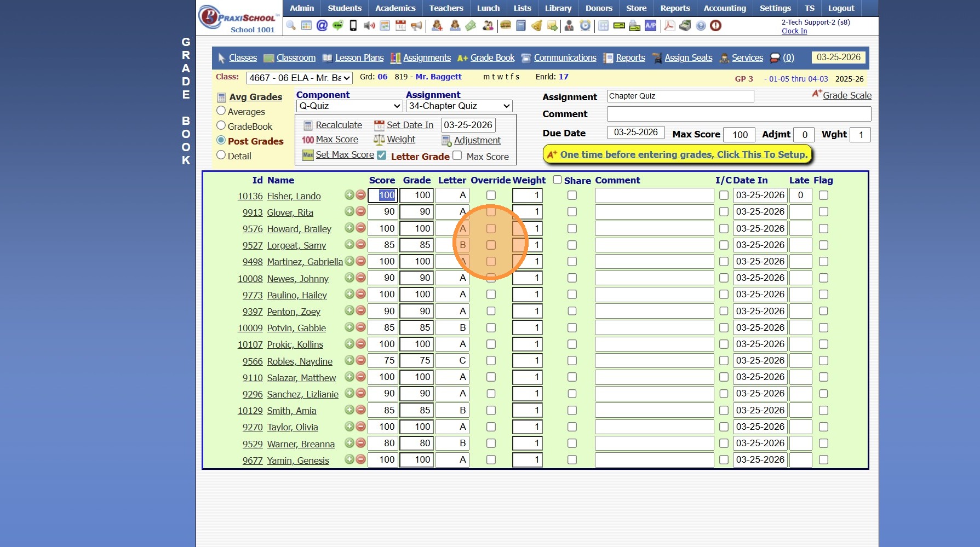Screen dimensions: 980x547
Task: Open the Component Q-Quiz dropdown
Action: [349, 106]
